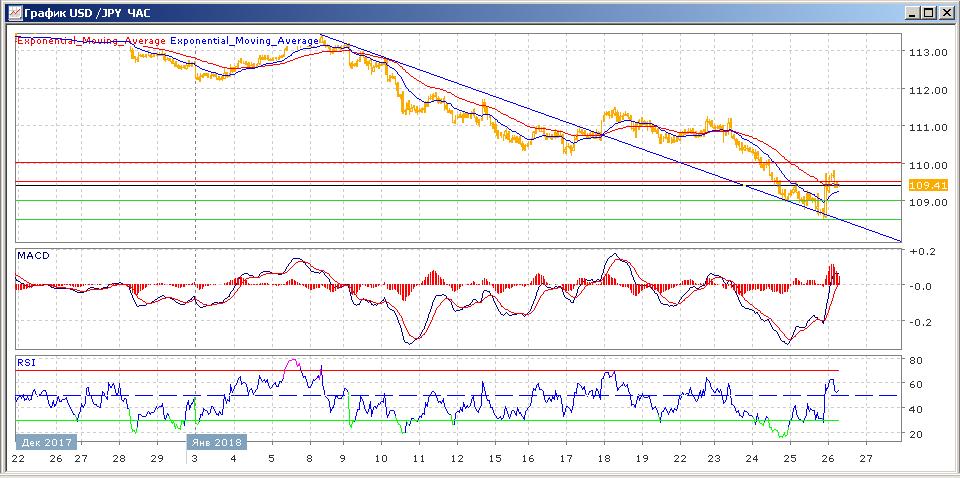
Task: Minimize the USD/JPY chart window
Action: tap(912, 12)
